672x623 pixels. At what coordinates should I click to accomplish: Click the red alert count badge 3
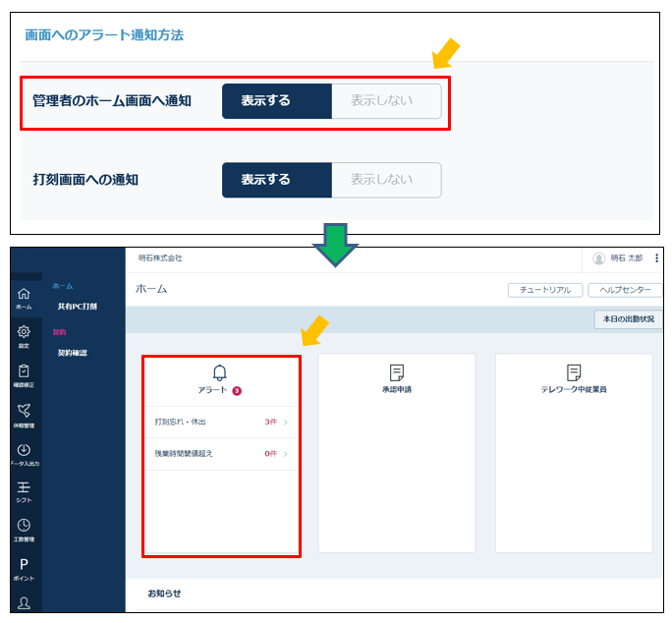237,391
